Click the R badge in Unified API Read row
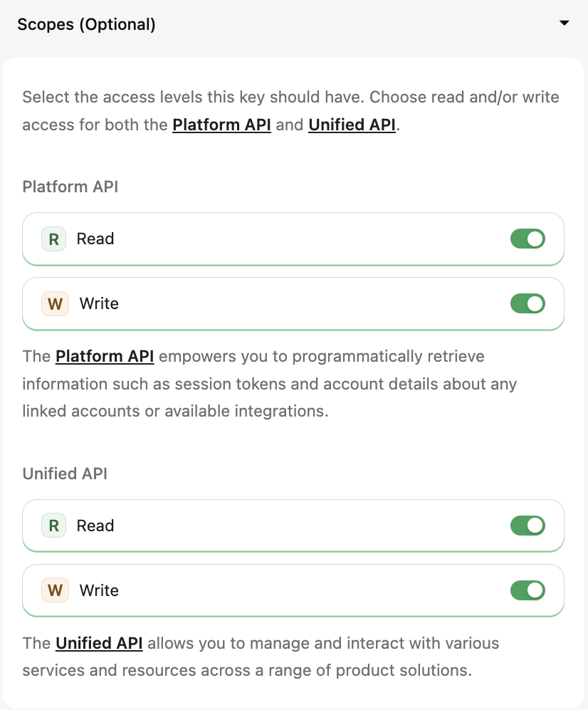The width and height of the screenshot is (588, 710). click(53, 526)
